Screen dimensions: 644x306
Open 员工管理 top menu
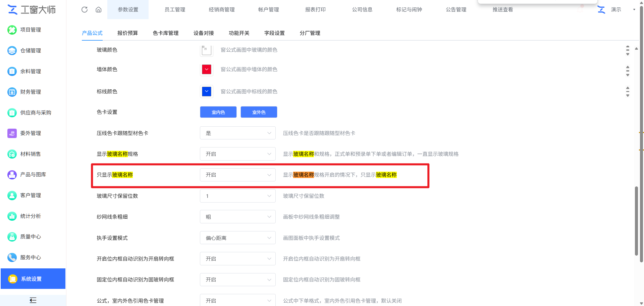click(x=175, y=9)
